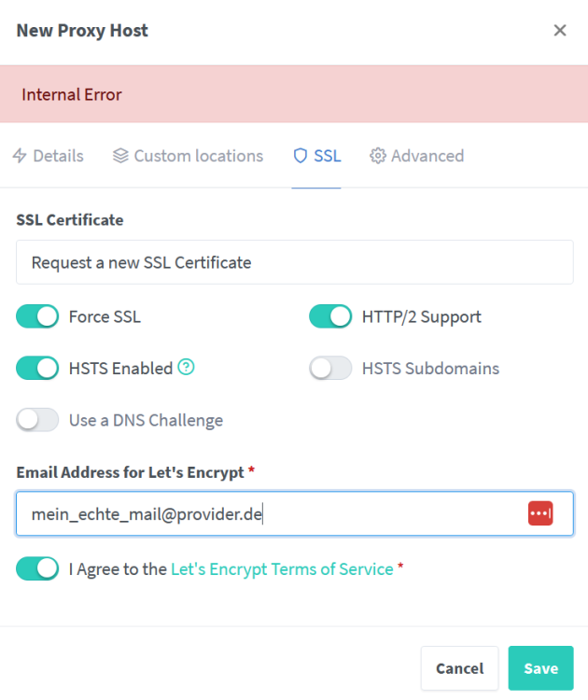Turn off HTTP/2 Support switch
This screenshot has width=588, height=700.
click(x=330, y=316)
